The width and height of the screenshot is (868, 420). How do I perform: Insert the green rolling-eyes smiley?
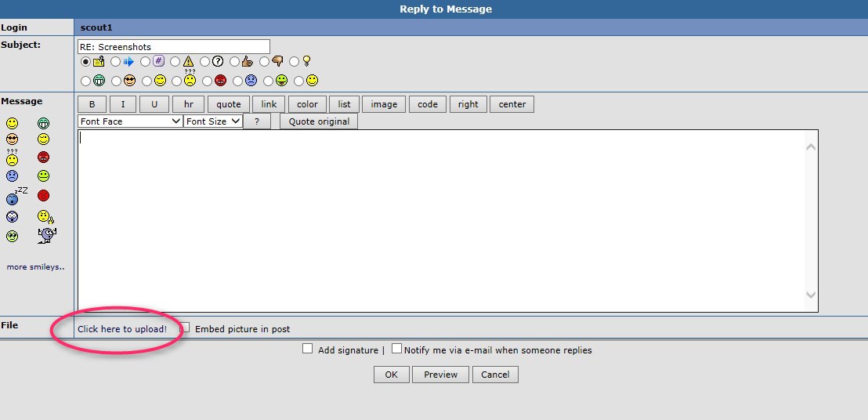tap(13, 237)
